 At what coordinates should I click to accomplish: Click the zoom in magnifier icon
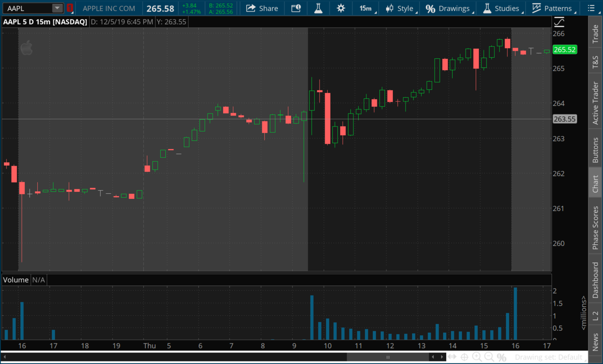pos(477,357)
